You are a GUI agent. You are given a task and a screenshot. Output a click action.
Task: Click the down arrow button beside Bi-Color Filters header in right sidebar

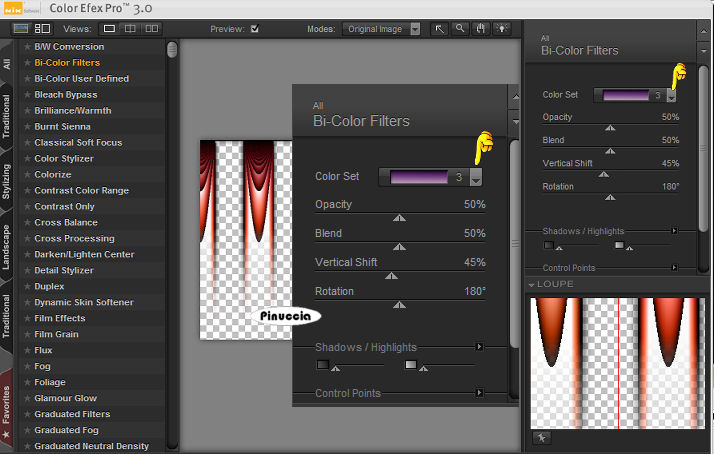pos(704,51)
